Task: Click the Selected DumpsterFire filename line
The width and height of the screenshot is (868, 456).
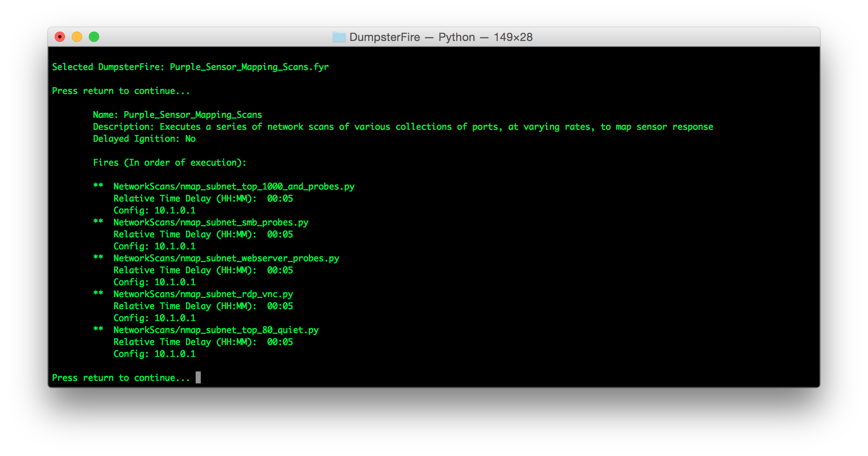Action: click(191, 67)
